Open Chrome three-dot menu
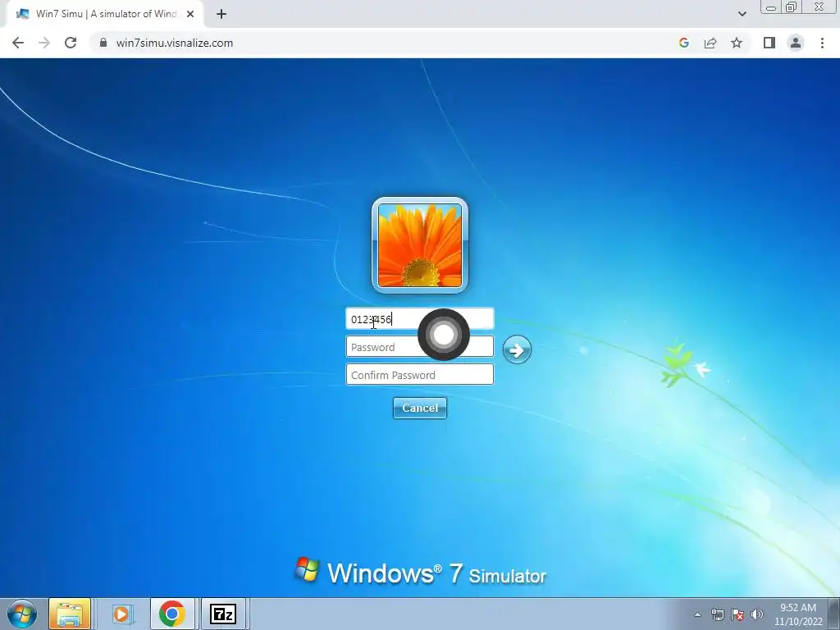 822,43
